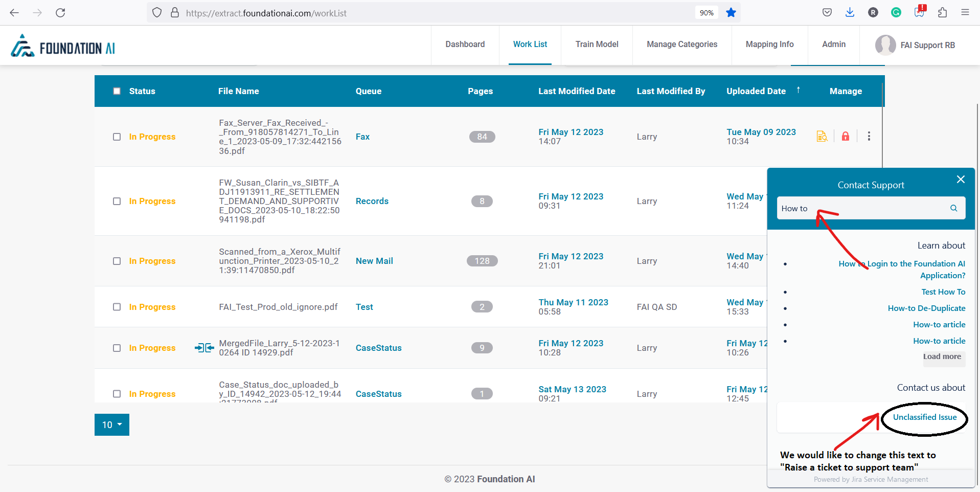980x492 pixels.
Task: Click the search magnifier in the Contact Support box
Action: (x=953, y=208)
